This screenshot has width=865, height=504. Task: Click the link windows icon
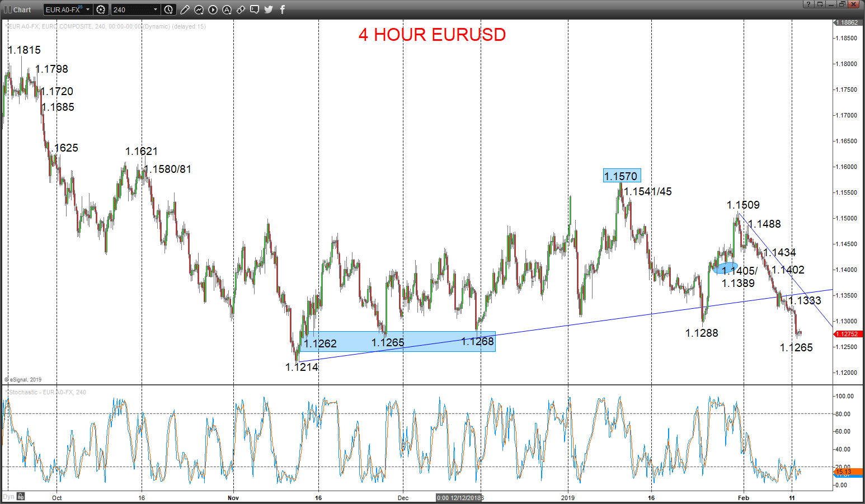tap(241, 10)
